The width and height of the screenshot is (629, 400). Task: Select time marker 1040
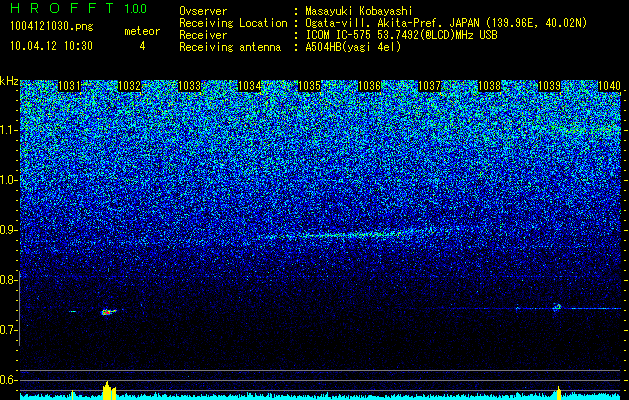pos(610,86)
